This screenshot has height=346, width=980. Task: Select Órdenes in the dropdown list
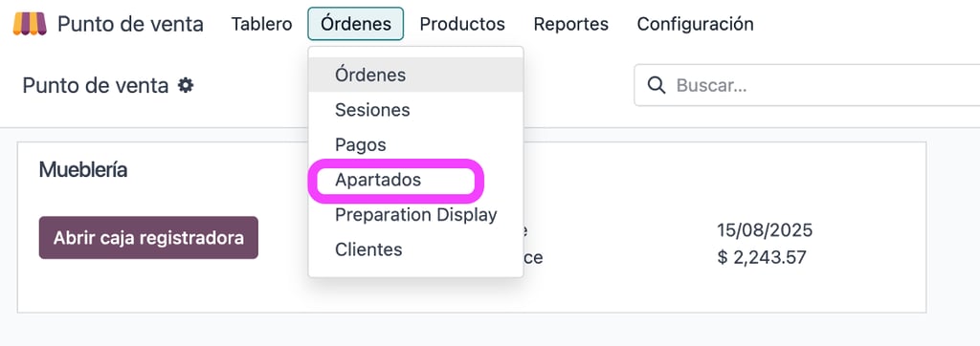[x=415, y=75]
